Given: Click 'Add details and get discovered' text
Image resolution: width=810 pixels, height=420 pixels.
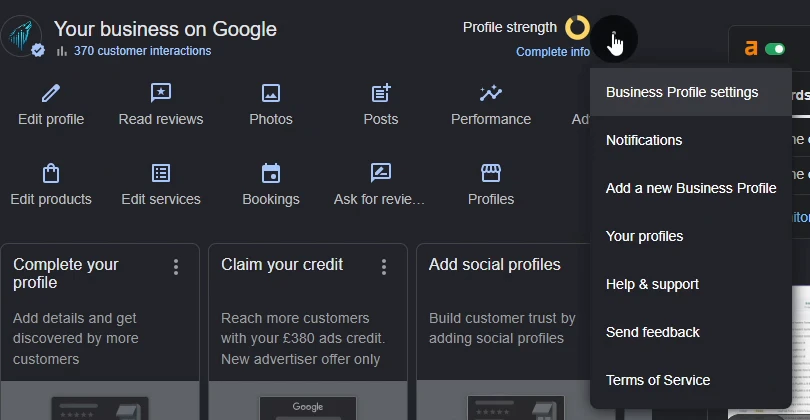Looking at the screenshot, I should (x=76, y=338).
